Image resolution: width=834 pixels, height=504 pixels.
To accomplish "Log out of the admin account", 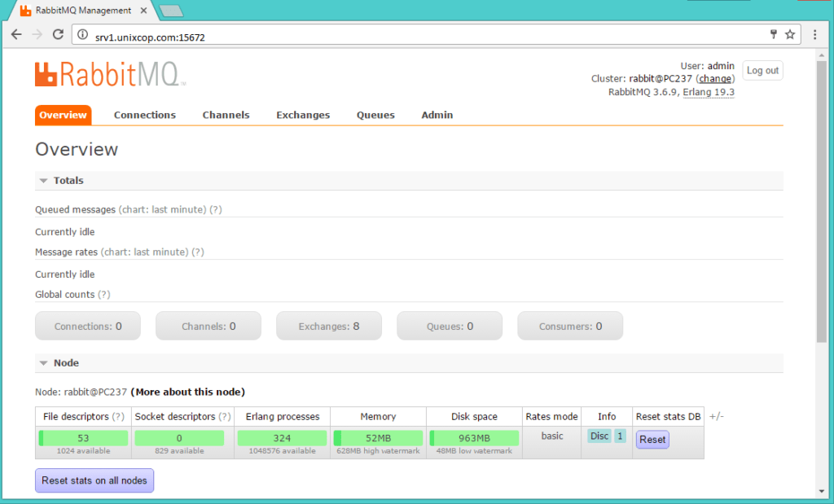I will [762, 70].
